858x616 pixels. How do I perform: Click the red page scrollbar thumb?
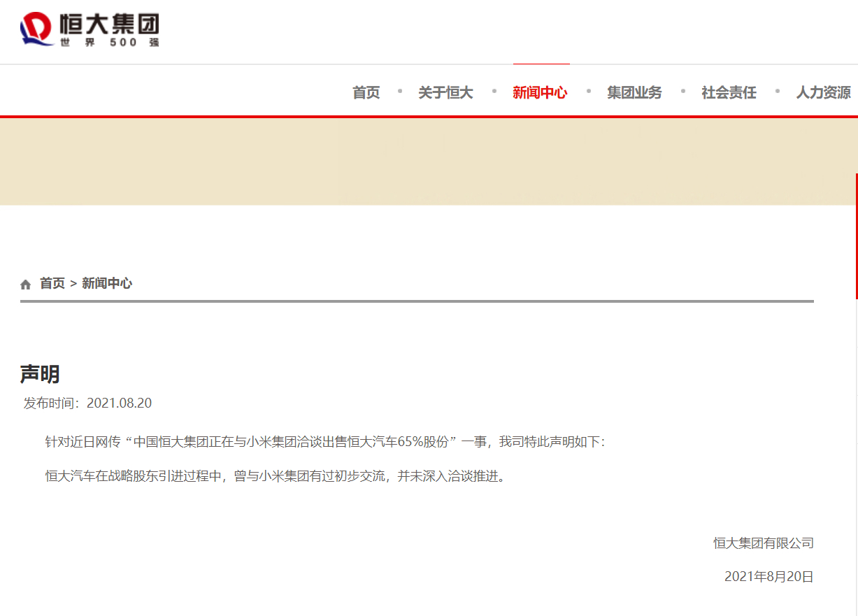click(856, 236)
